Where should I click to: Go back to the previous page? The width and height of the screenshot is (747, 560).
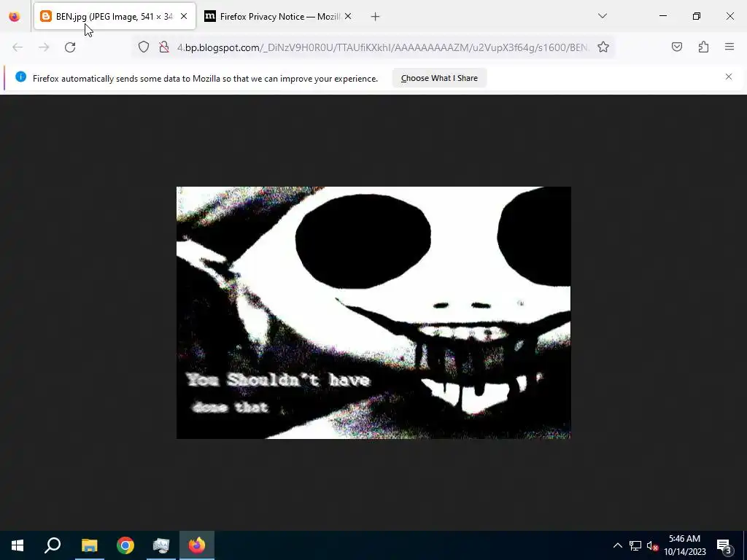coord(18,47)
